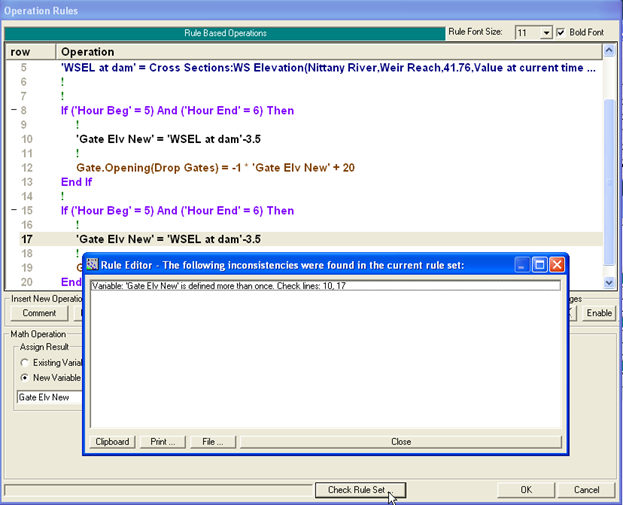The height and width of the screenshot is (505, 623).
Task: Toggle the Bold Font checkbox
Action: point(561,32)
